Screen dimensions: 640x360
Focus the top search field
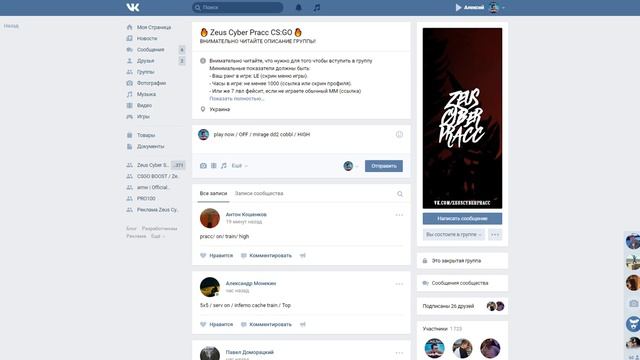(238, 7)
